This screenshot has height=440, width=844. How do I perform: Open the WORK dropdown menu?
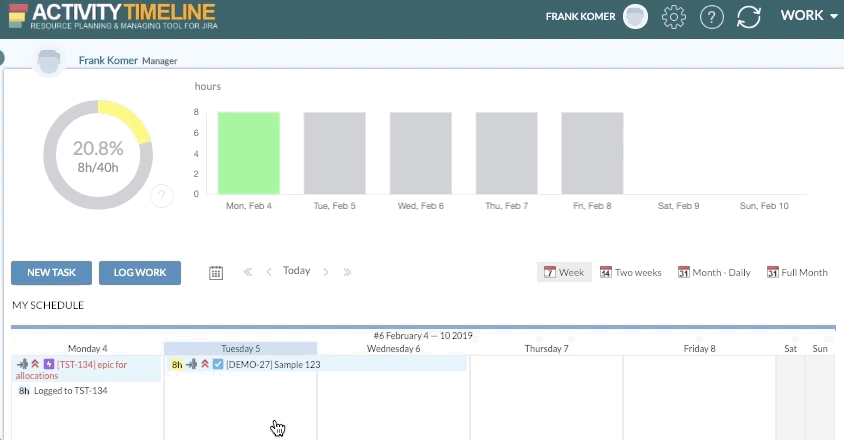coord(808,16)
